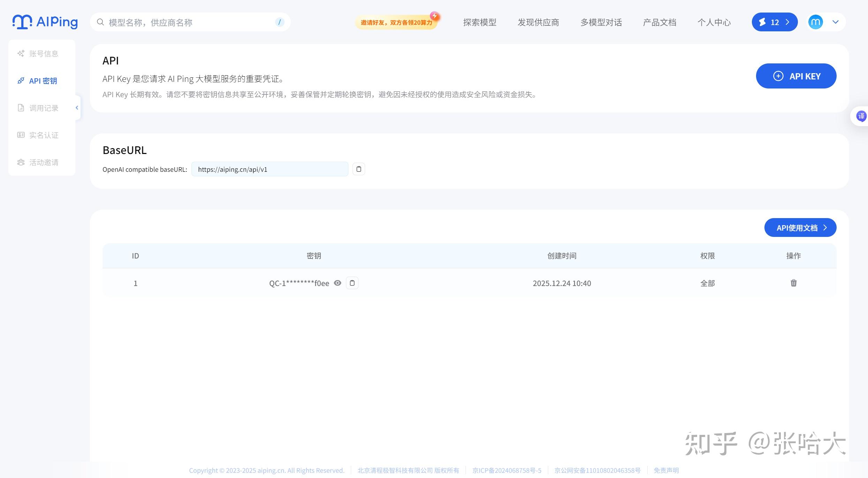Reveal the masked API key with eye toggle

[x=337, y=283]
